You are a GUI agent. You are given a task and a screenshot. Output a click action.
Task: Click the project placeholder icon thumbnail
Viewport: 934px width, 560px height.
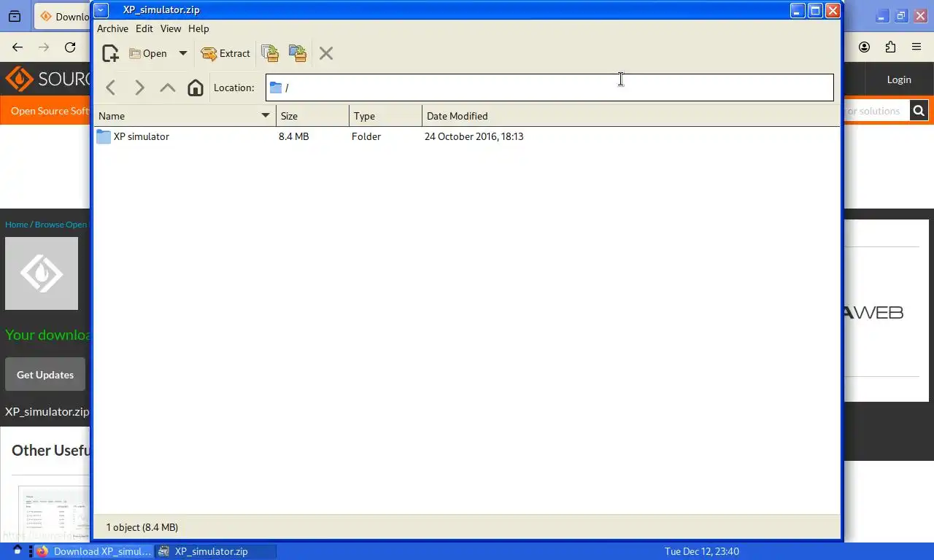[42, 273]
